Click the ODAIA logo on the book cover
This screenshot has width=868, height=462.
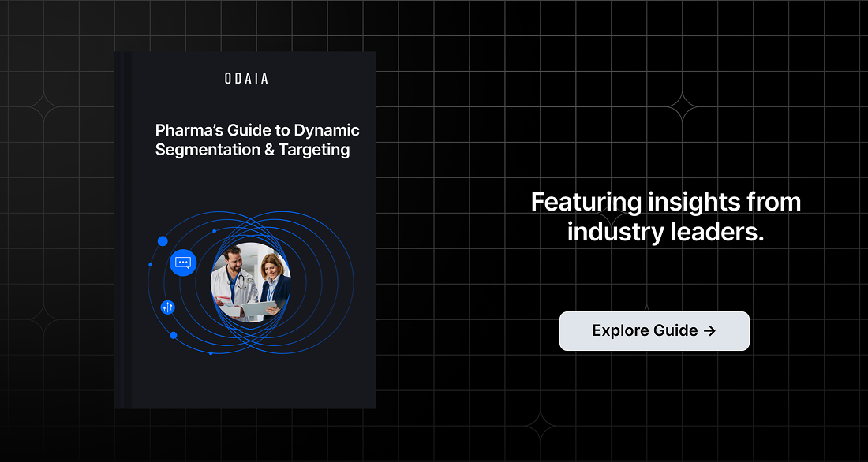pos(246,79)
